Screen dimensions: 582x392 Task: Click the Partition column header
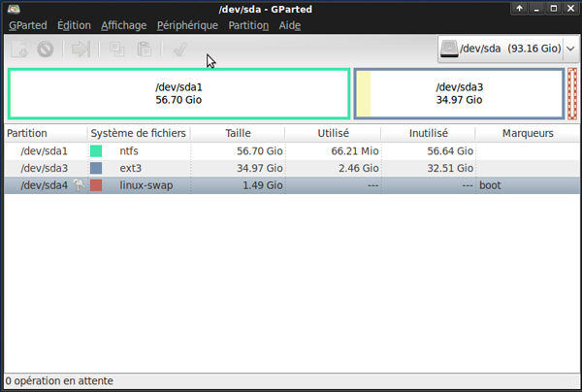(x=46, y=133)
